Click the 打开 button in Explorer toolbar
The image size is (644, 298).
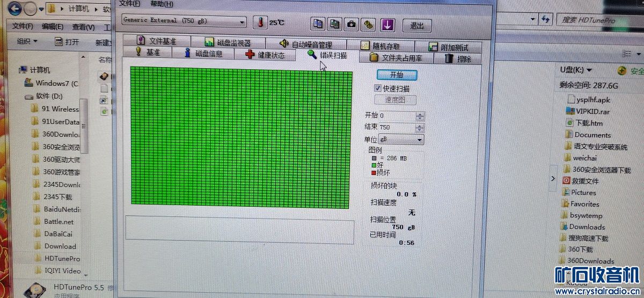(67, 42)
